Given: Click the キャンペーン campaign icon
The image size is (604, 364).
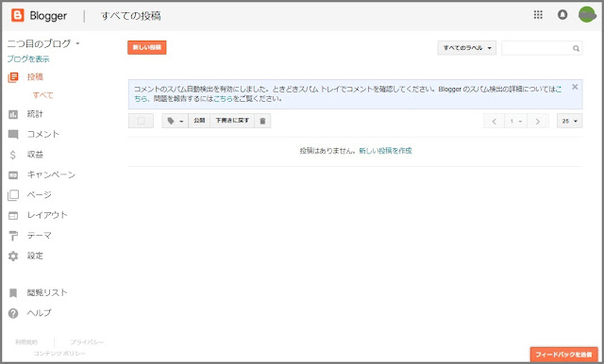Looking at the screenshot, I should (13, 175).
